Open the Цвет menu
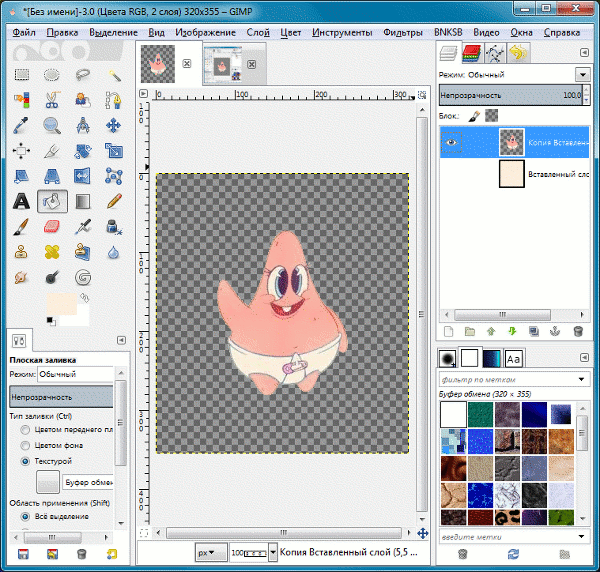This screenshot has height=572, width=600. 290,33
